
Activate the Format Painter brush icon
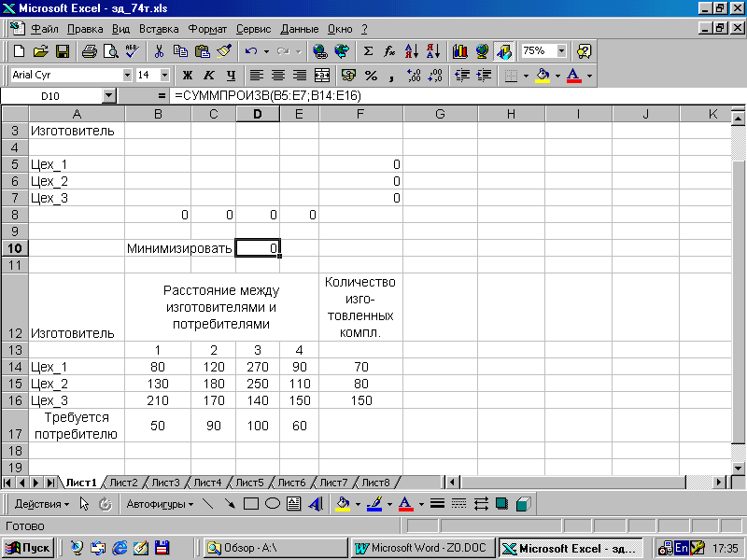click(x=224, y=51)
